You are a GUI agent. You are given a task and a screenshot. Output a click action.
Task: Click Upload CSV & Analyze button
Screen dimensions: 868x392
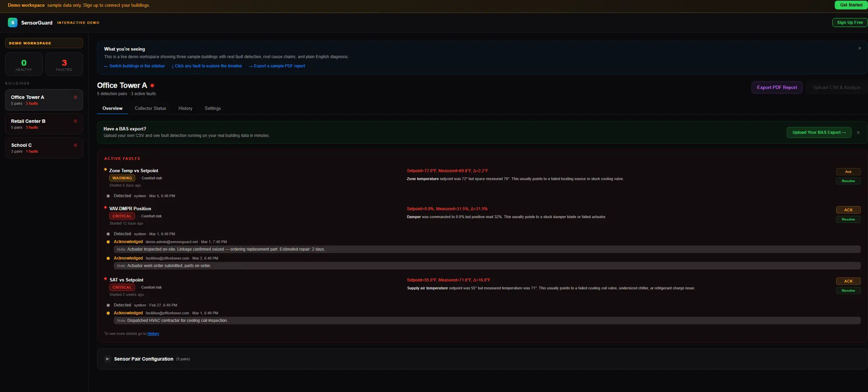click(836, 87)
